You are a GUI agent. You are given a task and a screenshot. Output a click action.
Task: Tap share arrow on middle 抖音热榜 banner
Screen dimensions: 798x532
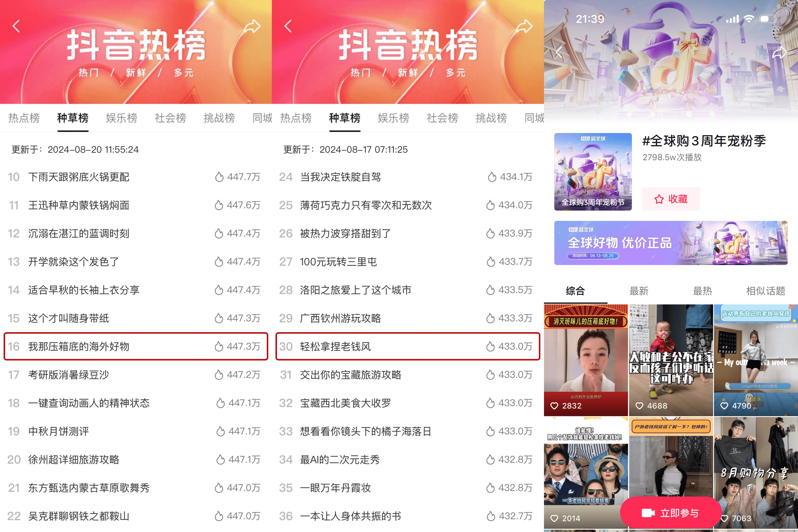pos(524,26)
